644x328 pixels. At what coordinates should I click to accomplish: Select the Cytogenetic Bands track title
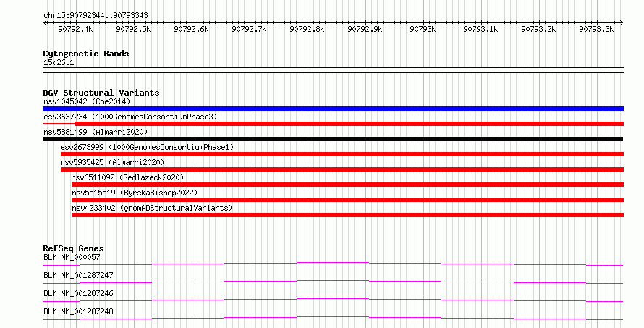pyautogui.click(x=86, y=54)
